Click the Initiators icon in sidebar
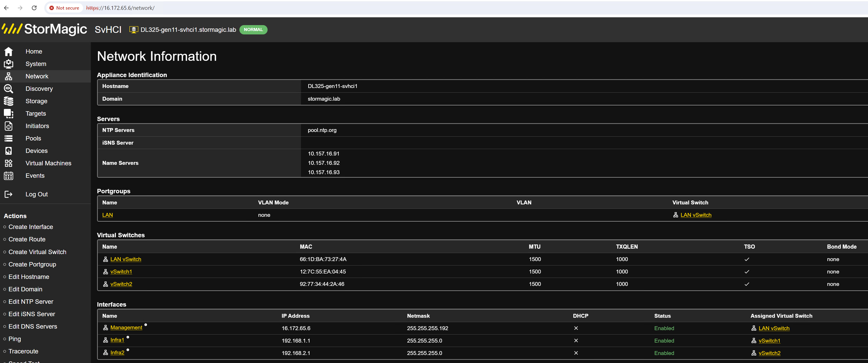The image size is (868, 363). point(9,126)
